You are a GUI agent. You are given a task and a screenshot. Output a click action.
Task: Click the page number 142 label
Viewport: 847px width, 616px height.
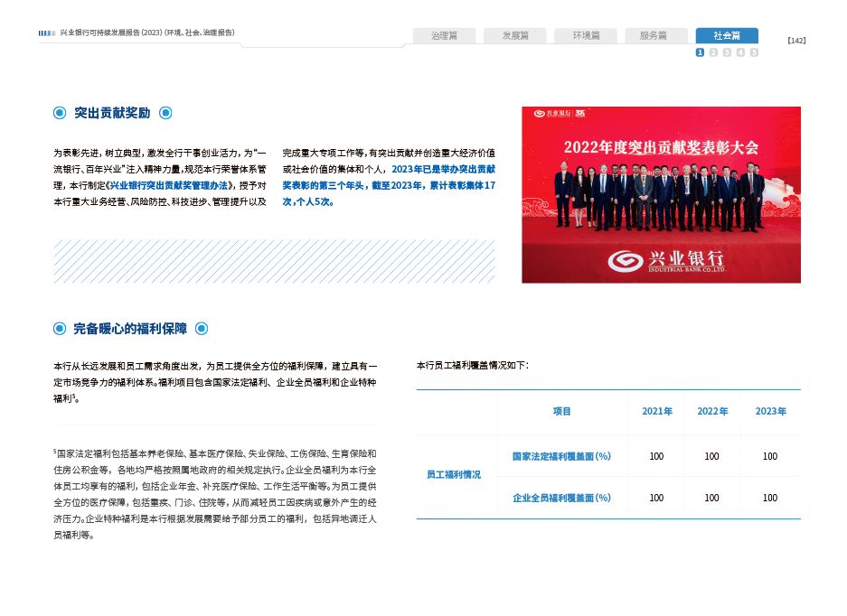coord(796,41)
